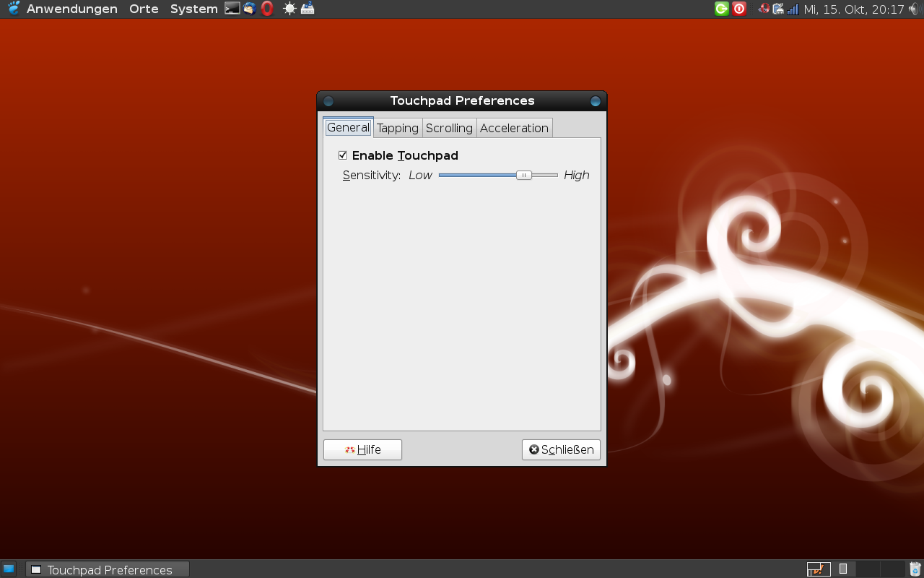The image size is (924, 578).
Task: Click the Hilfe button
Action: [362, 449]
